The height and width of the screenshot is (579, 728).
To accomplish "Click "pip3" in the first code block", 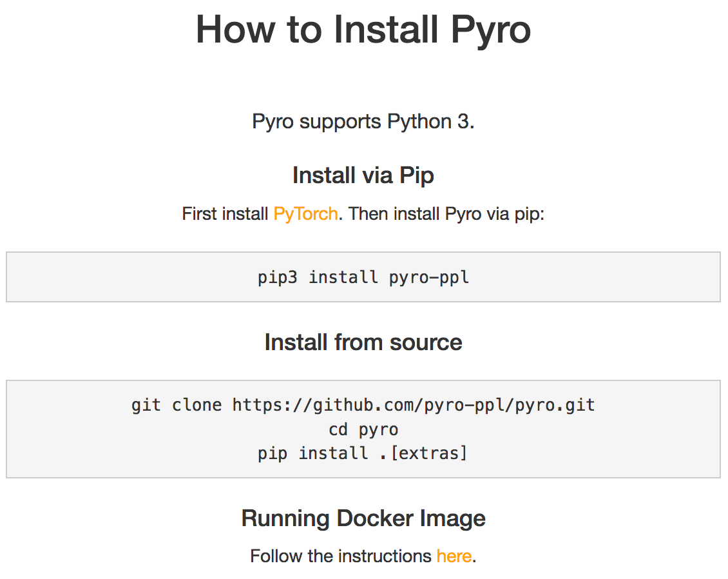I will point(278,278).
